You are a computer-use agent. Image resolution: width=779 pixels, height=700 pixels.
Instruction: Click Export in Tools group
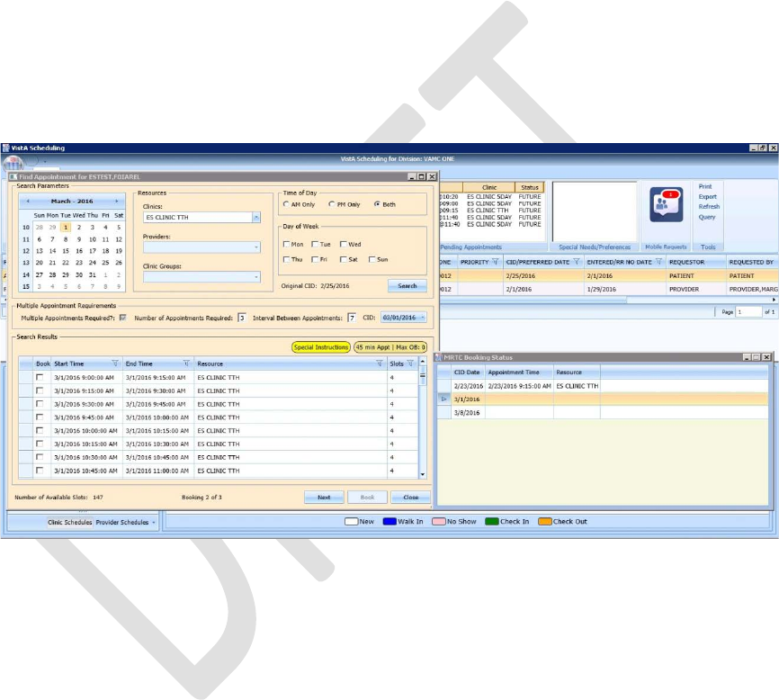pos(707,197)
